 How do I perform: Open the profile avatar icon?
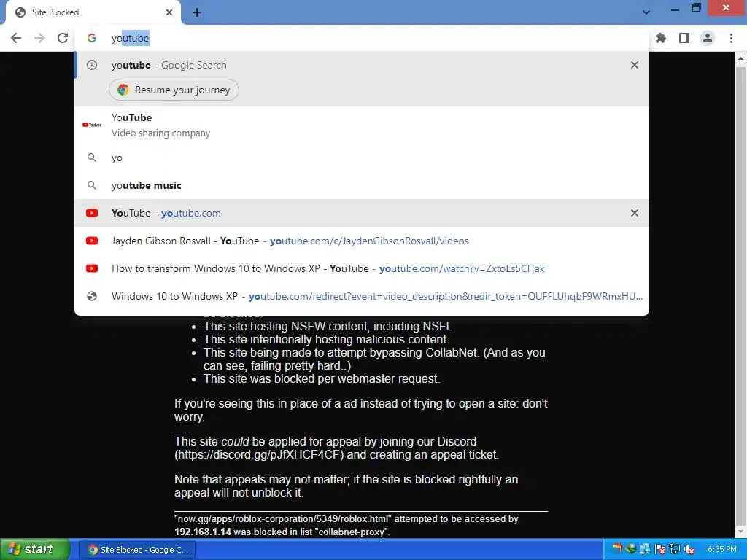click(708, 38)
